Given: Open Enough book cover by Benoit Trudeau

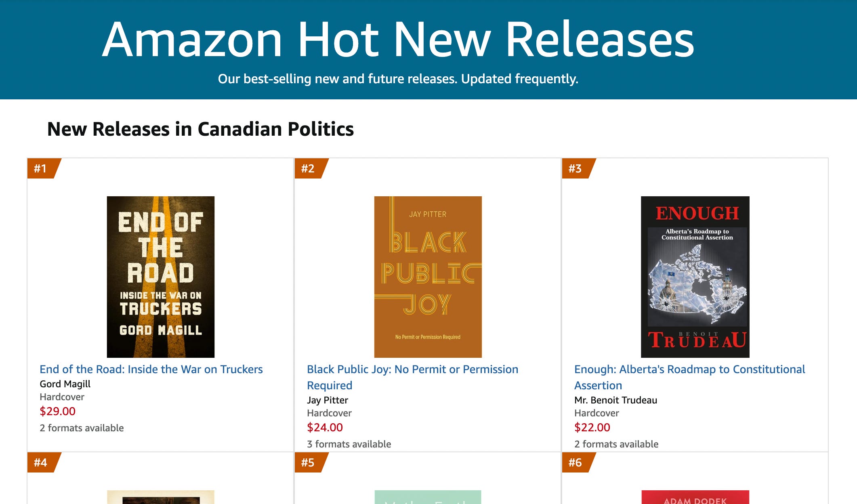Looking at the screenshot, I should coord(695,277).
